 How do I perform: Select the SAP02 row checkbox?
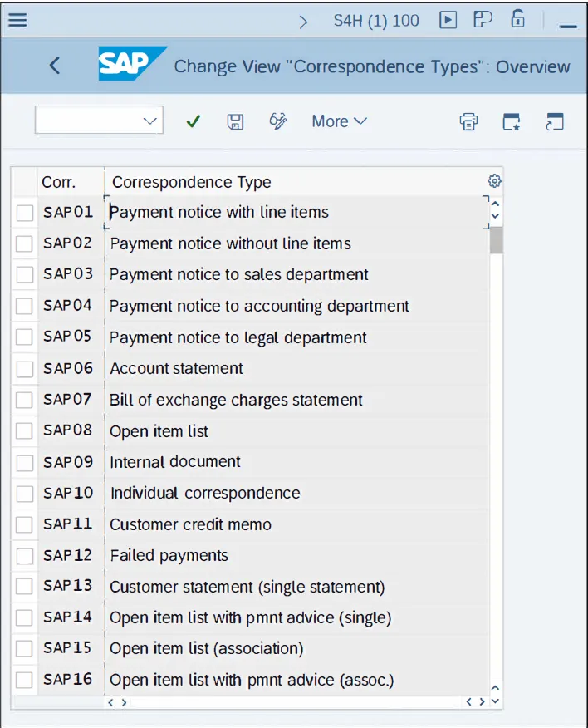[24, 243]
